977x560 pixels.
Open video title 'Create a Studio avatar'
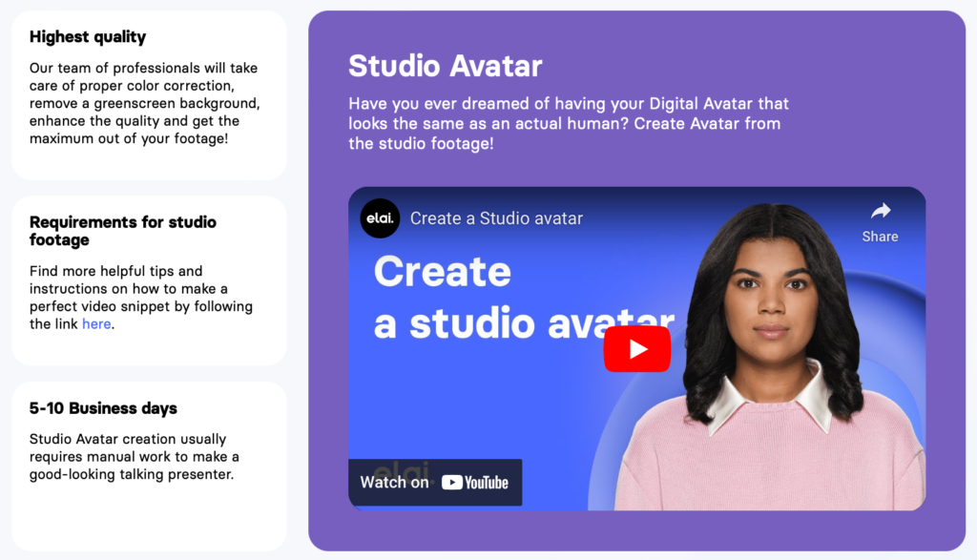pos(496,218)
